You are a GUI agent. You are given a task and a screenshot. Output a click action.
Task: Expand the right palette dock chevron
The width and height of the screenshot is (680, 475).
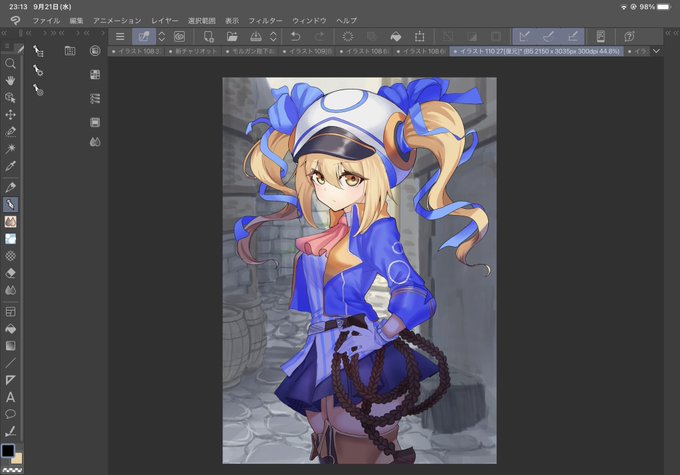coord(668,33)
